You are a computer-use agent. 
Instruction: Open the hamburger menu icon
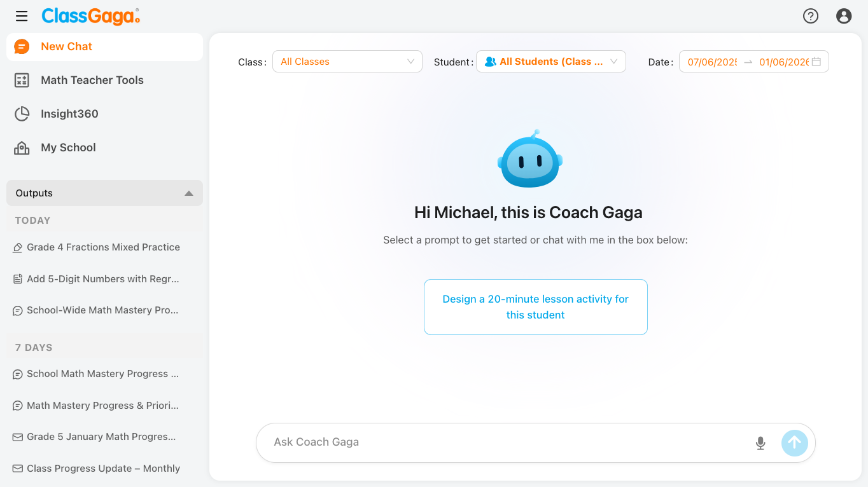22,17
